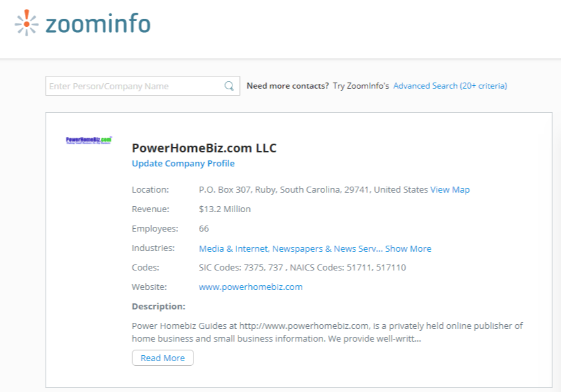This screenshot has width=561, height=392.
Task: Select the SIC Codes and NAICS Codes text
Action: pyautogui.click(x=302, y=268)
